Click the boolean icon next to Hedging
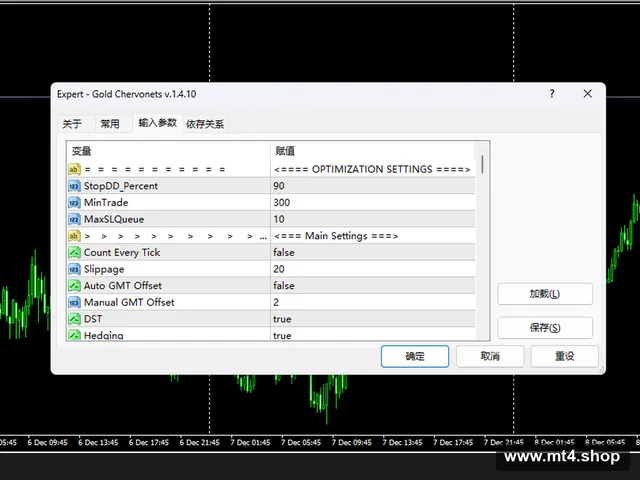The image size is (640, 480). [x=74, y=335]
